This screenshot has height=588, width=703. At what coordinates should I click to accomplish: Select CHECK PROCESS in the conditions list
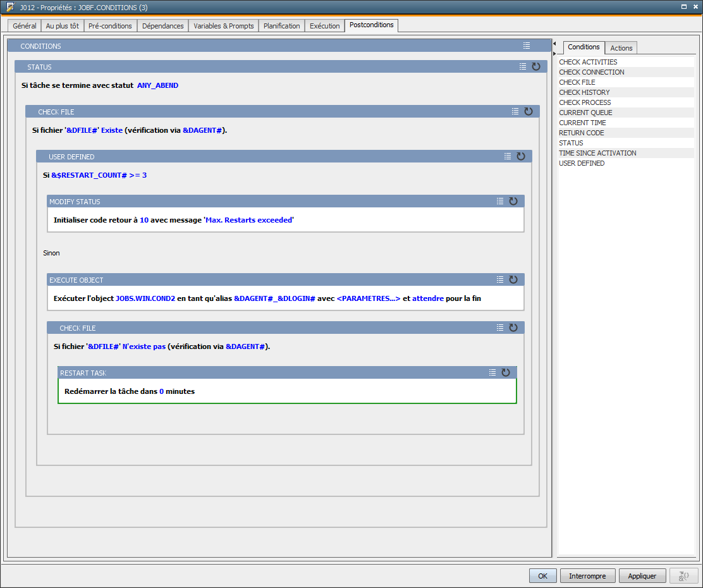(x=626, y=102)
